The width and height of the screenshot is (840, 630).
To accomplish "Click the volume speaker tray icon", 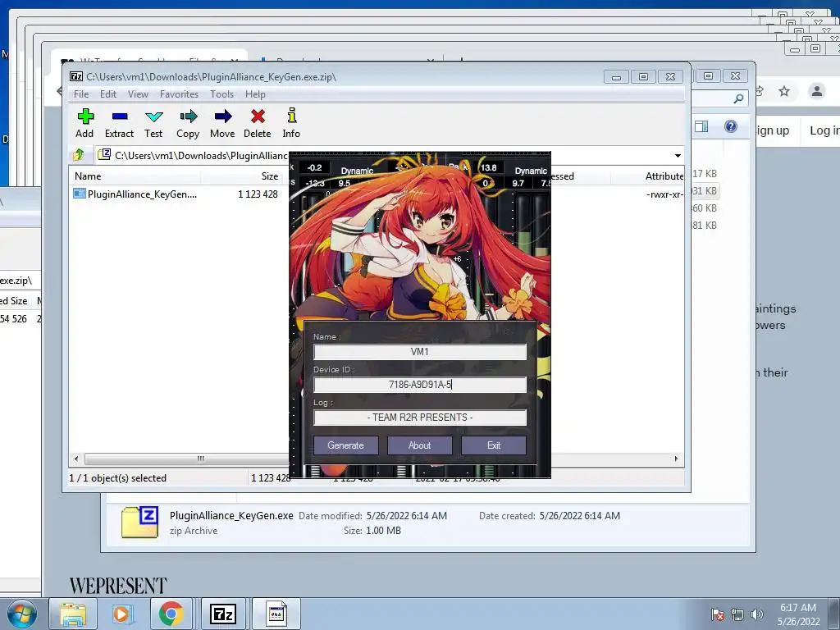I will [x=757, y=614].
